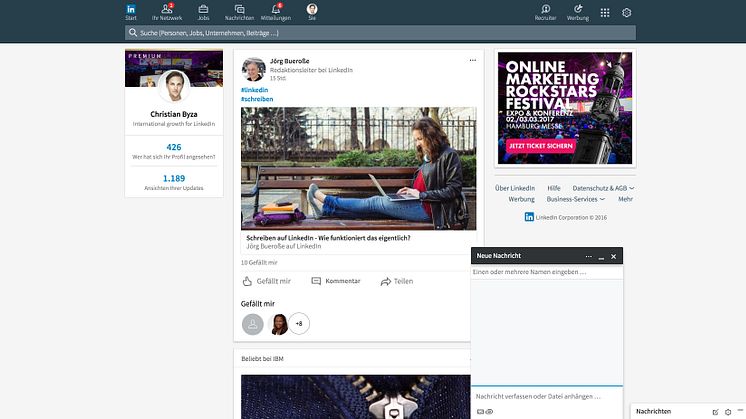
Task: Open the Werbung footer link
Action: click(521, 199)
